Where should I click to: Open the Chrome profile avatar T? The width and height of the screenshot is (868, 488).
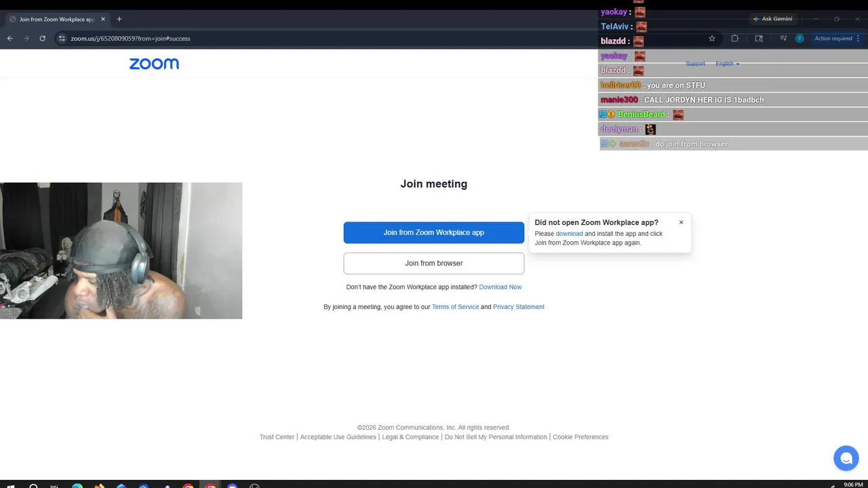(x=800, y=39)
